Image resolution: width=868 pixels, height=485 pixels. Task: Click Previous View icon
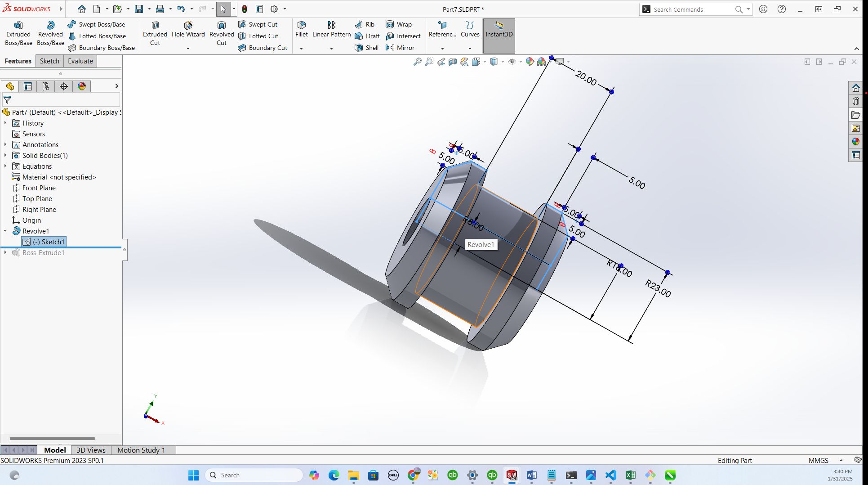pos(441,62)
